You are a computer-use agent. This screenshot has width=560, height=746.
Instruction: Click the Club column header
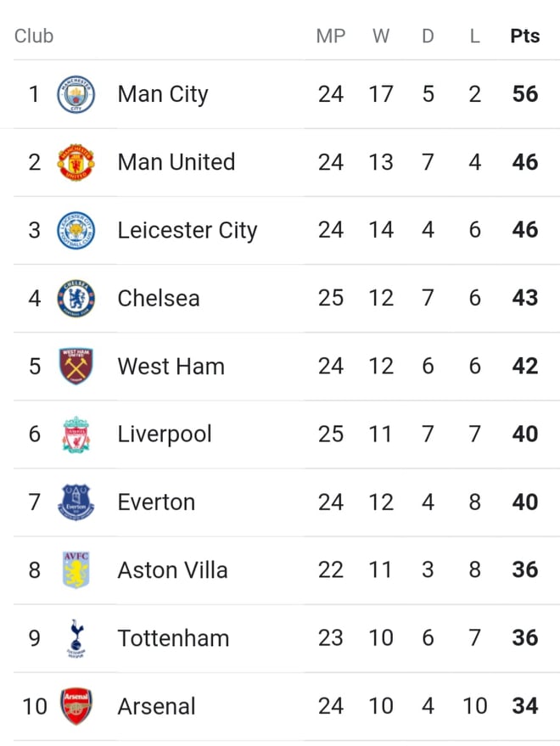click(34, 36)
